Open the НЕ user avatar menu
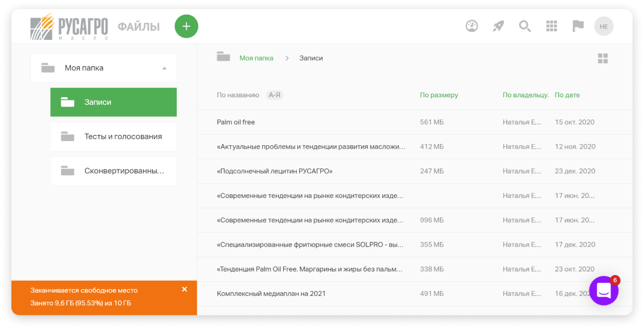Image resolution: width=644 pixels, height=329 pixels. click(x=604, y=26)
